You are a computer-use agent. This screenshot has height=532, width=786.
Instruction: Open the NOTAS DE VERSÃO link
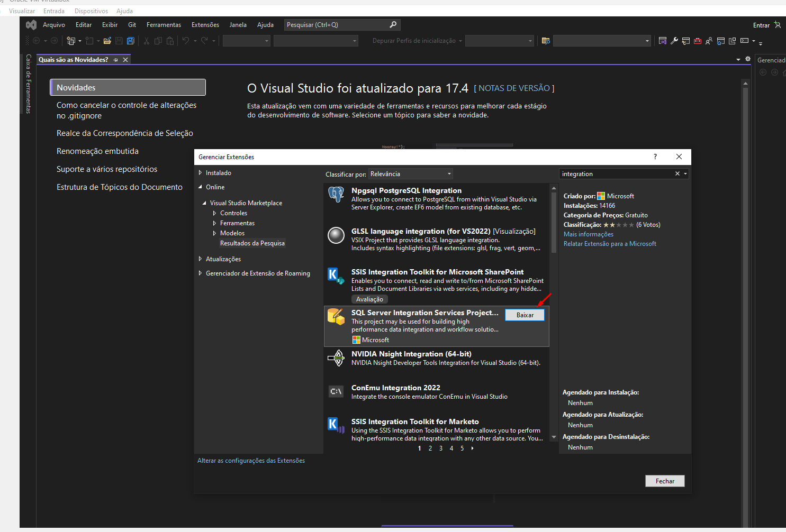pos(514,88)
